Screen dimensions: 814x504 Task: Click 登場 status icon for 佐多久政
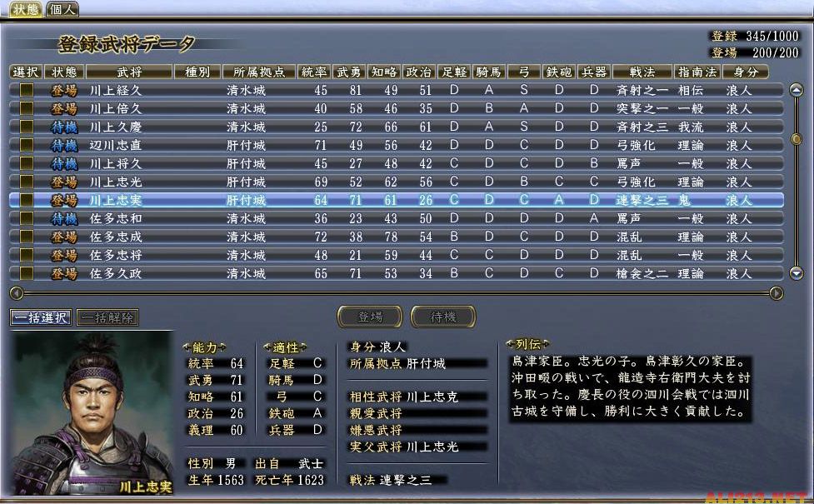[x=64, y=273]
